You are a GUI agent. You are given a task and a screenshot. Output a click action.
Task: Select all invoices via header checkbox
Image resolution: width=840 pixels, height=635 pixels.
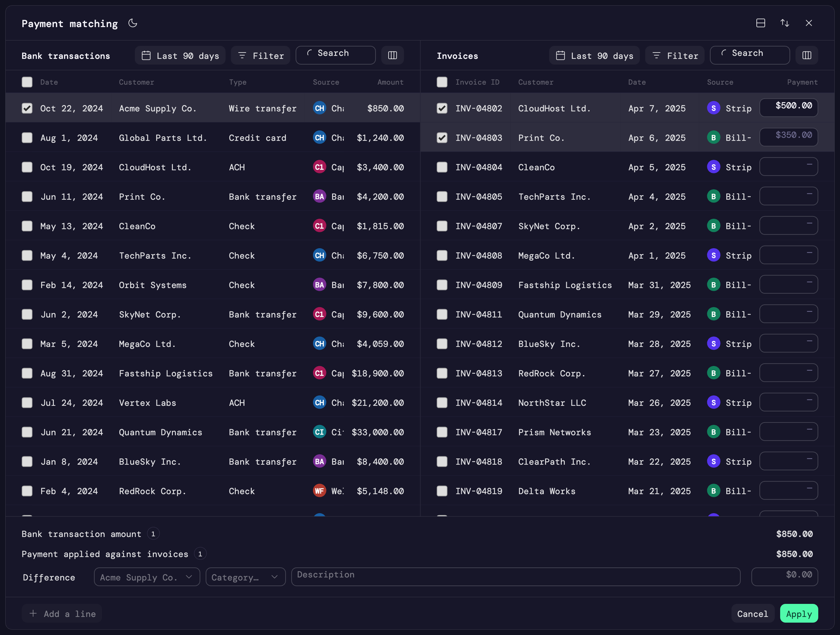pos(442,82)
